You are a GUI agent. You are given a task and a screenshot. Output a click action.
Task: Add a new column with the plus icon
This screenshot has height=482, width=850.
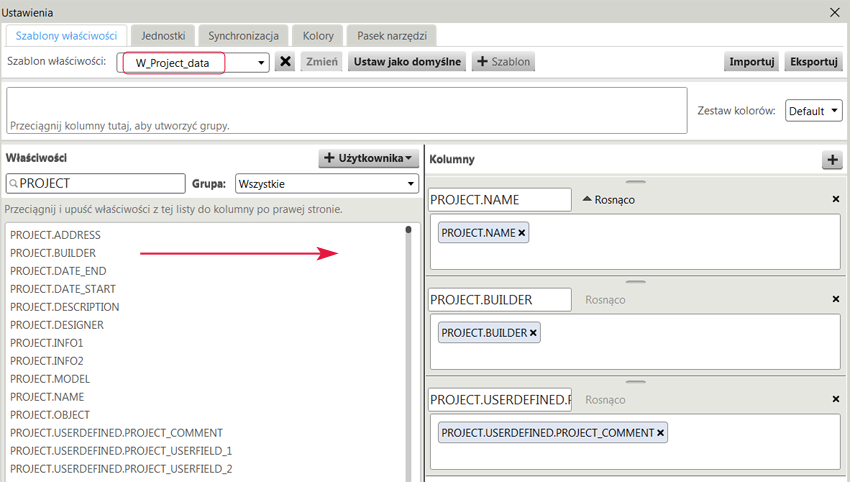click(832, 160)
